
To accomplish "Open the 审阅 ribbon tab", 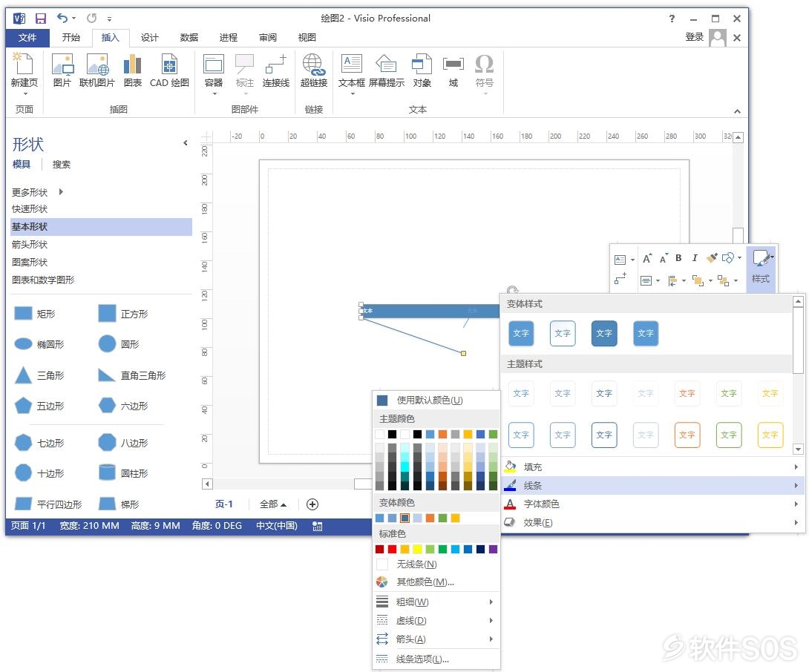I will pyautogui.click(x=267, y=38).
